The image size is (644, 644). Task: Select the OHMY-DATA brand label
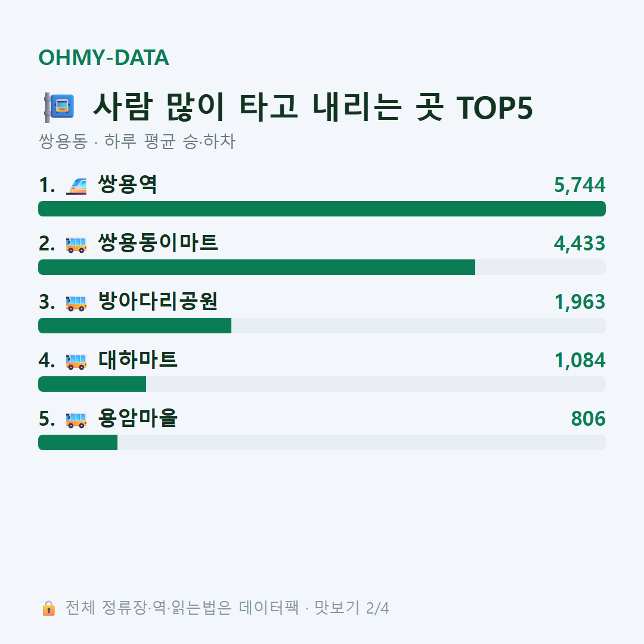tap(104, 57)
